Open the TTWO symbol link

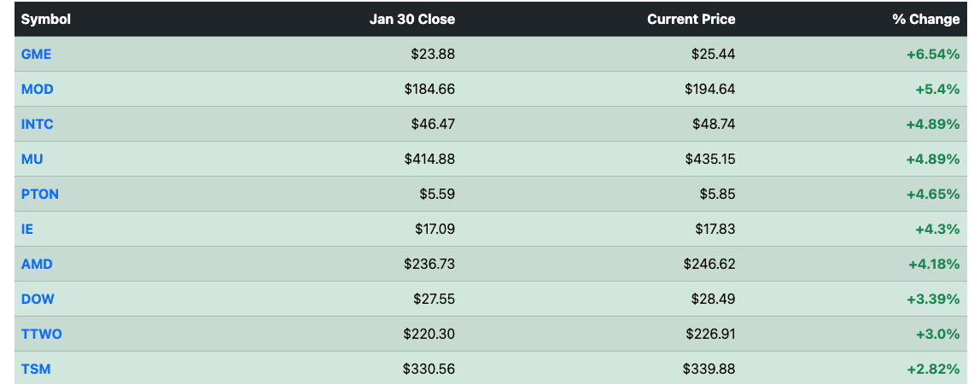42,334
